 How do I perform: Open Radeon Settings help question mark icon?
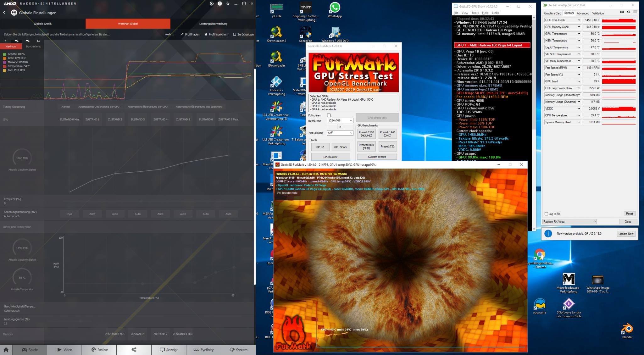[220, 3]
